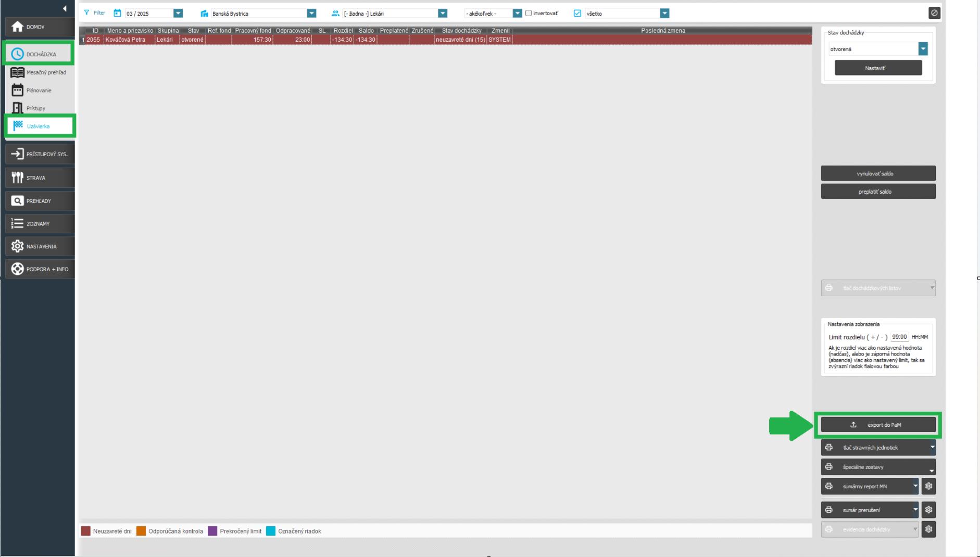The width and height of the screenshot is (980, 557).
Task: Open the Stredisko building icon filter
Action: tap(204, 14)
